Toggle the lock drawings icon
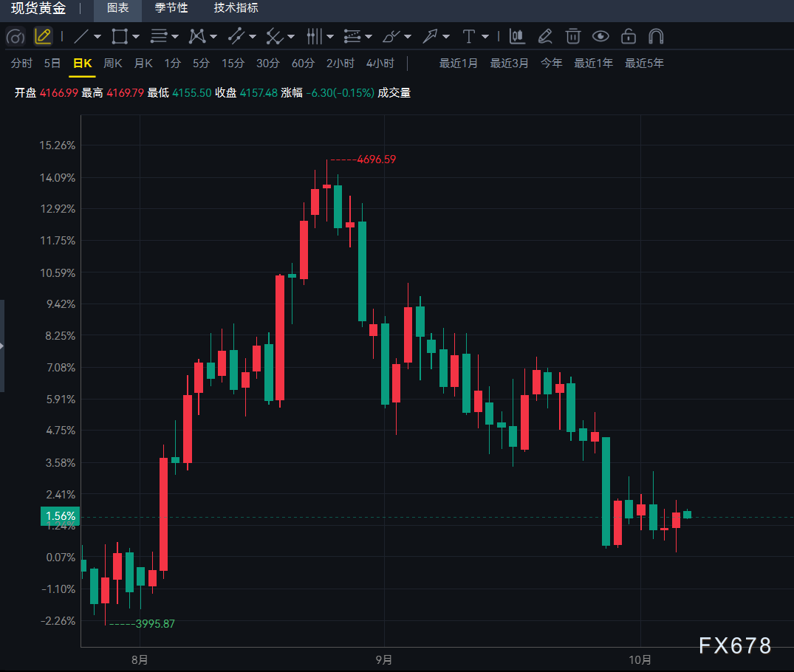 629,36
